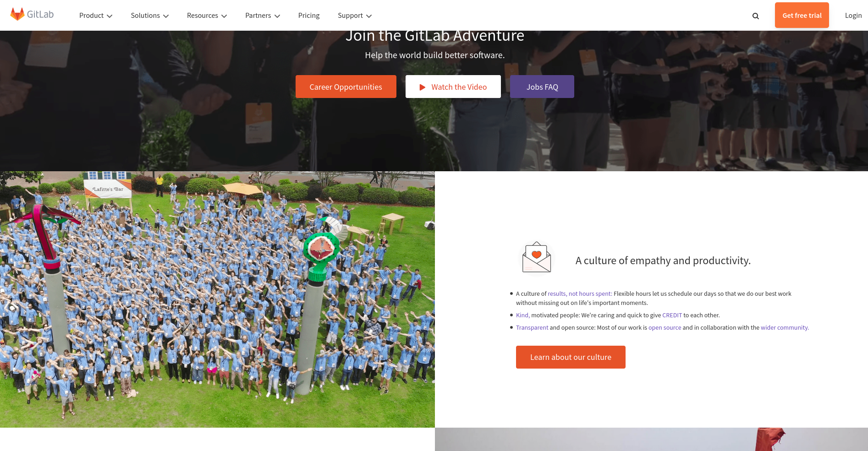
Task: Click the Get free trial button
Action: click(802, 15)
